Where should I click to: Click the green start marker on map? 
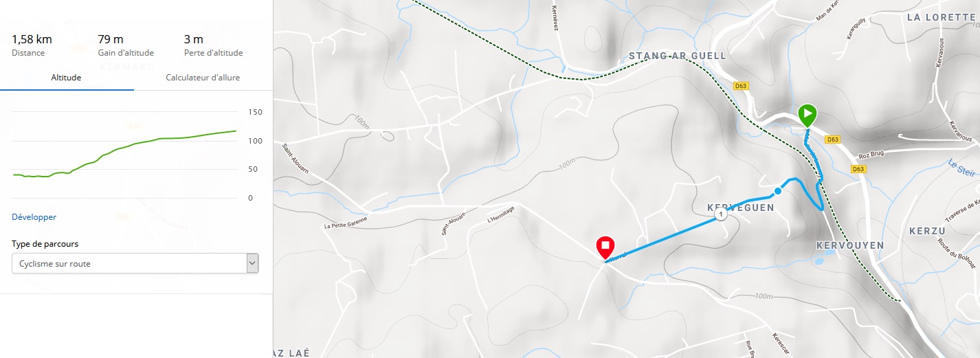pyautogui.click(x=808, y=114)
